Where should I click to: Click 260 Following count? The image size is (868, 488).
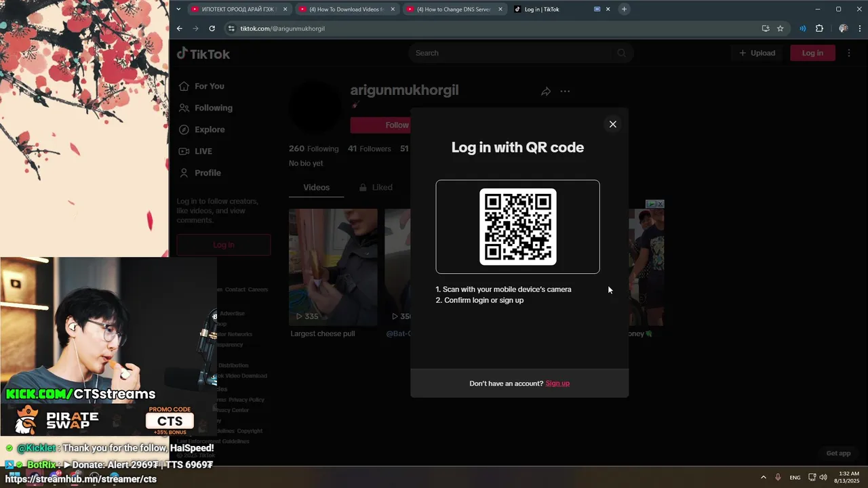(x=313, y=148)
